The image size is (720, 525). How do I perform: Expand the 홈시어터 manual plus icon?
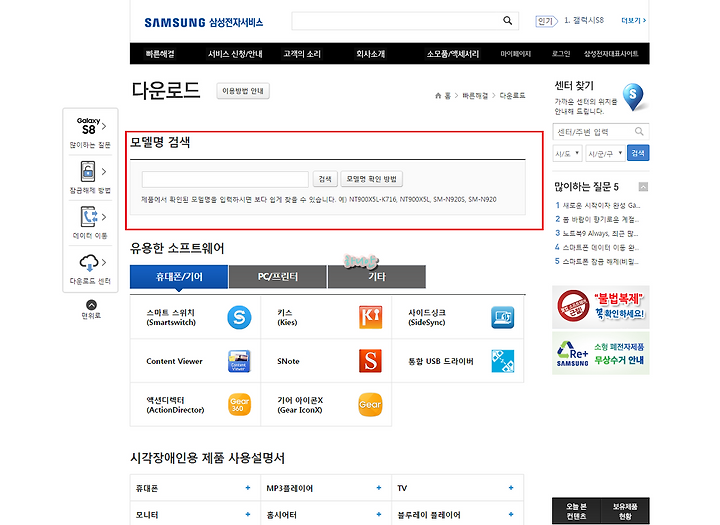(x=379, y=514)
